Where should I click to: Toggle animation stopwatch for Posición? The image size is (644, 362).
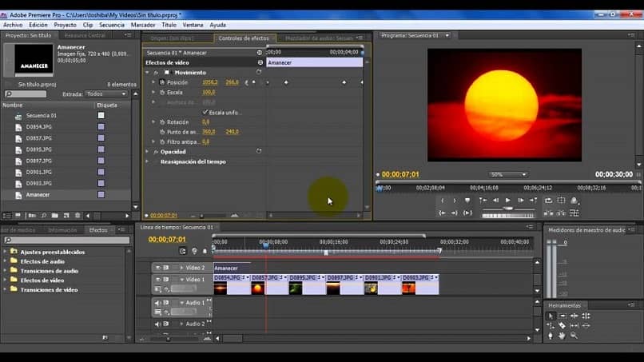point(161,82)
